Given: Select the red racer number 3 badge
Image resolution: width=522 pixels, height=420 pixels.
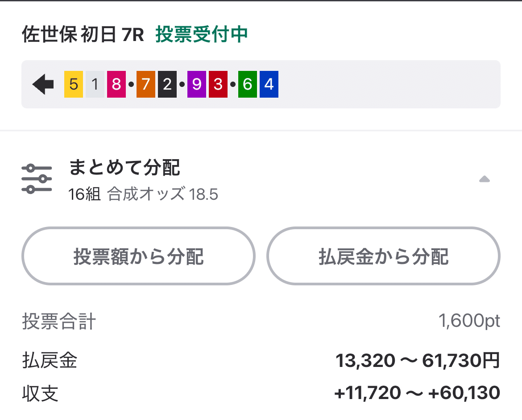Looking at the screenshot, I should click(x=219, y=84).
